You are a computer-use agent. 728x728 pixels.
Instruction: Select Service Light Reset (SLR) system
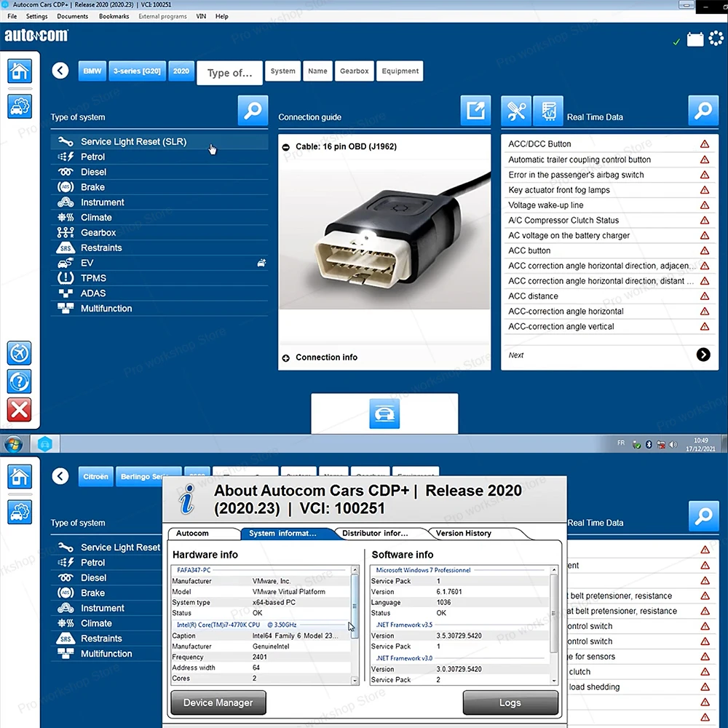(x=159, y=142)
